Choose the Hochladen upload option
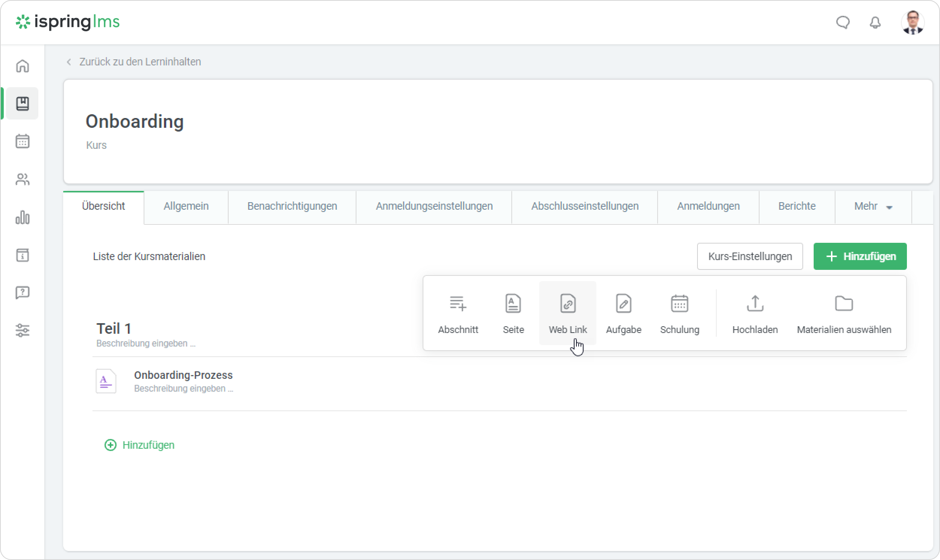Image resolution: width=940 pixels, height=560 pixels. coord(755,313)
